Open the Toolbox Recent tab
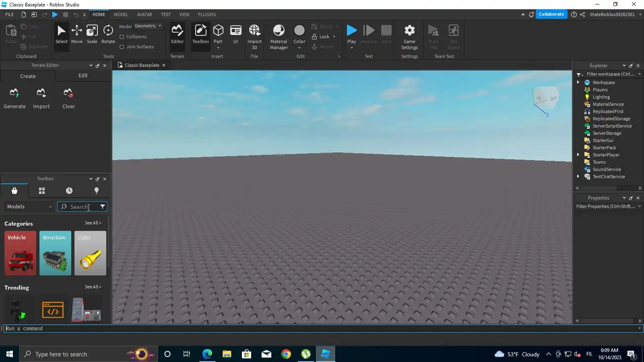This screenshot has height=362, width=644. click(x=69, y=191)
